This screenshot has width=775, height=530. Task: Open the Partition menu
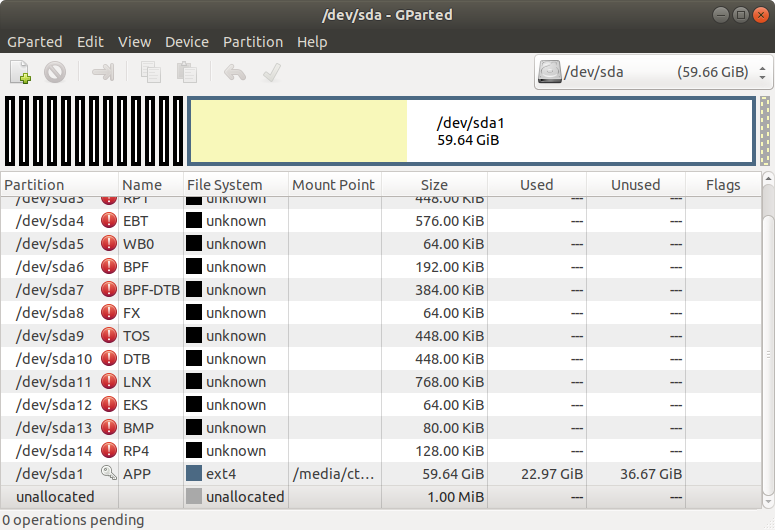tap(253, 42)
